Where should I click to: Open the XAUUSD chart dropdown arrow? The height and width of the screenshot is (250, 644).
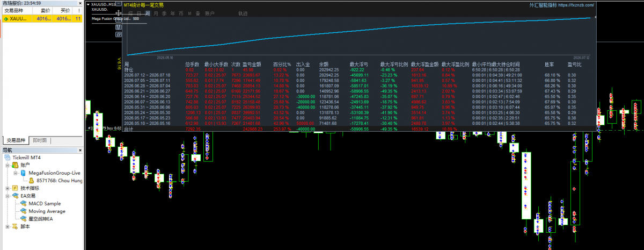click(89, 4)
